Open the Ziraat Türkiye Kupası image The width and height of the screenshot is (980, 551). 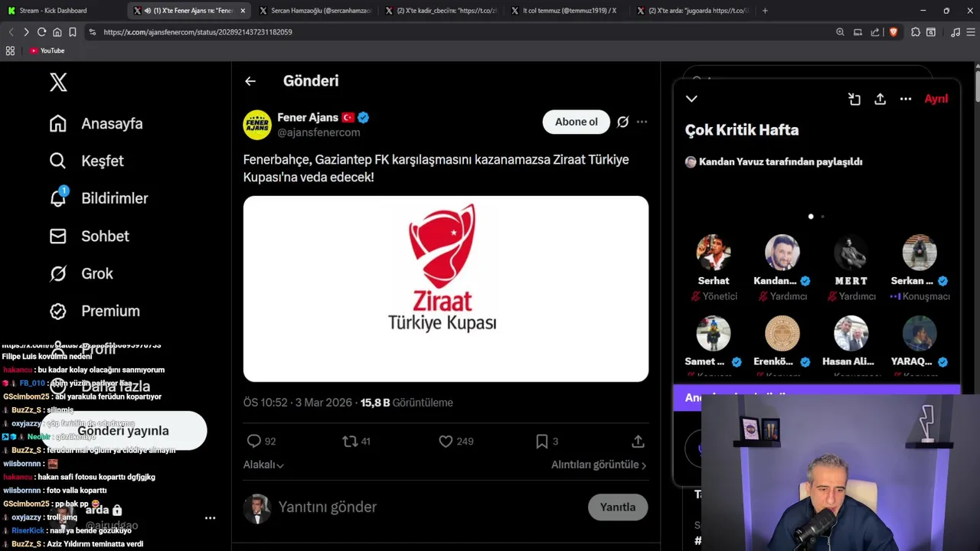446,289
